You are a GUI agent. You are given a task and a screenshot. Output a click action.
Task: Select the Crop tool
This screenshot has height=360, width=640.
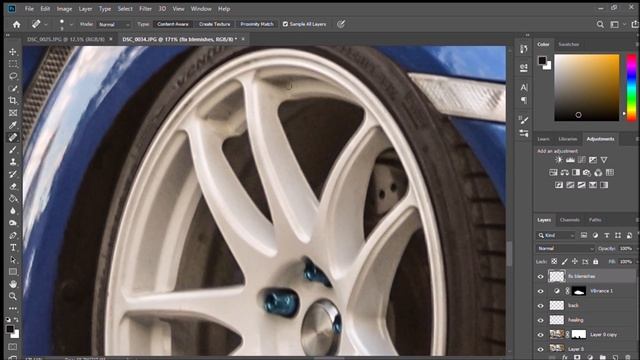pos(13,100)
